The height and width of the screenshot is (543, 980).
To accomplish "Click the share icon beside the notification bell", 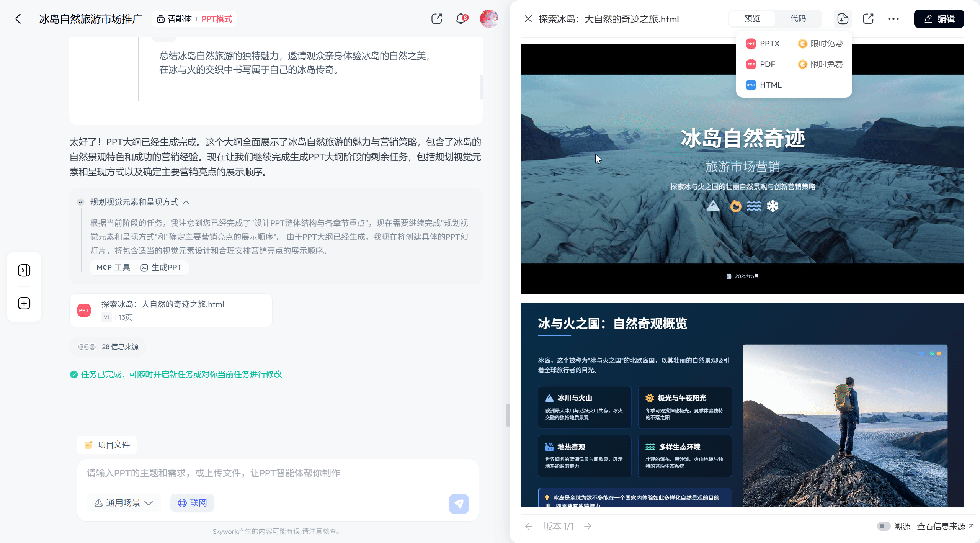I will [436, 18].
